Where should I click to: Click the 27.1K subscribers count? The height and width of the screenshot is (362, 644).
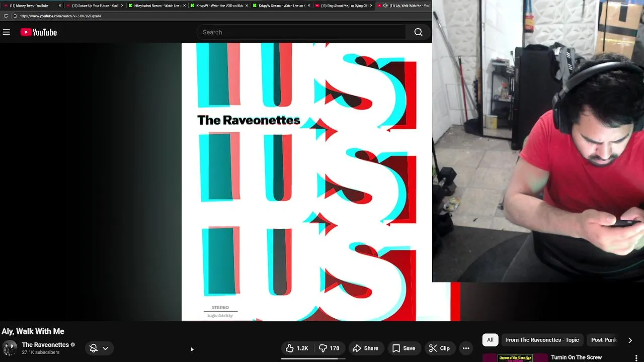pos(41,352)
